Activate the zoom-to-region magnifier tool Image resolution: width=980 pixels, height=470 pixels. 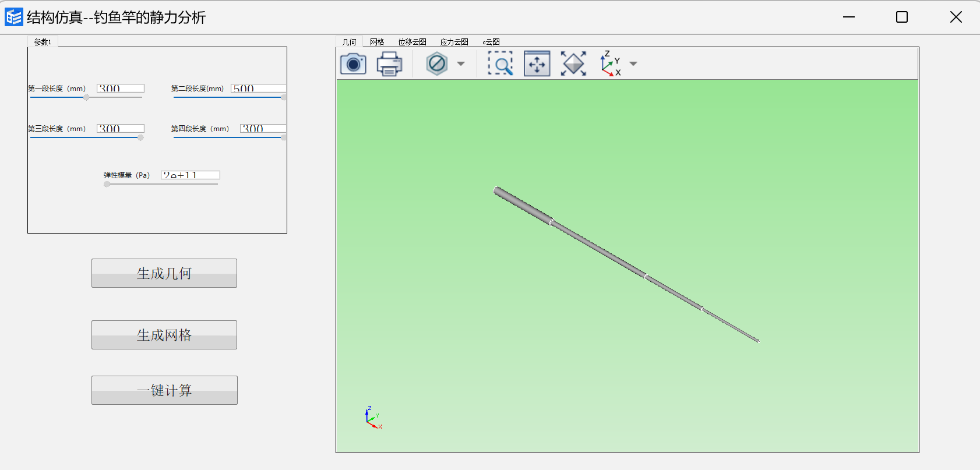500,63
